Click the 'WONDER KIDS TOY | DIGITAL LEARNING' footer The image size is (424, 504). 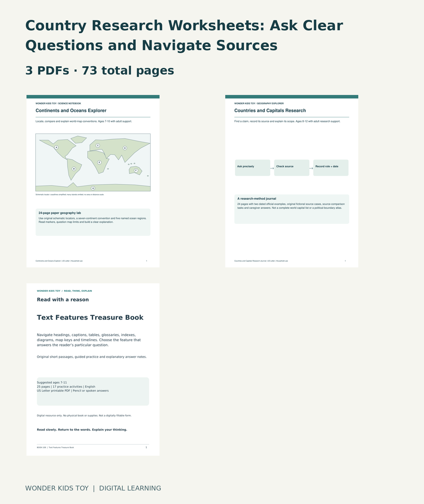pos(93,488)
